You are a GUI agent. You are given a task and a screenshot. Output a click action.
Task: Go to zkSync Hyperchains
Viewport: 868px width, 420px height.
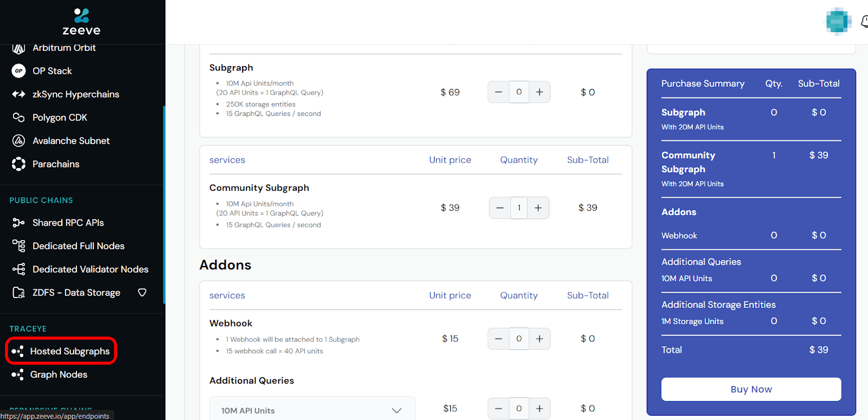(x=76, y=94)
